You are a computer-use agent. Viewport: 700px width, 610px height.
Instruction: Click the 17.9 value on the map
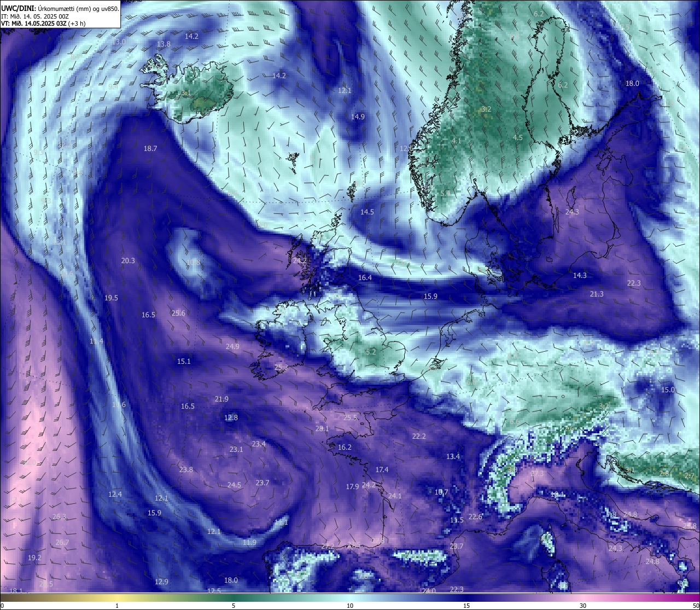[x=352, y=486]
